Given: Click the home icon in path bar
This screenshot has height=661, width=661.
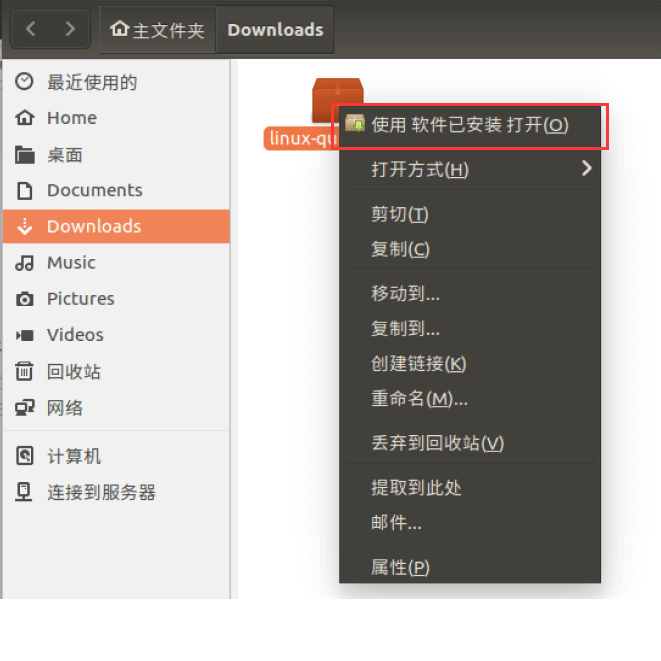Looking at the screenshot, I should click(x=120, y=29).
